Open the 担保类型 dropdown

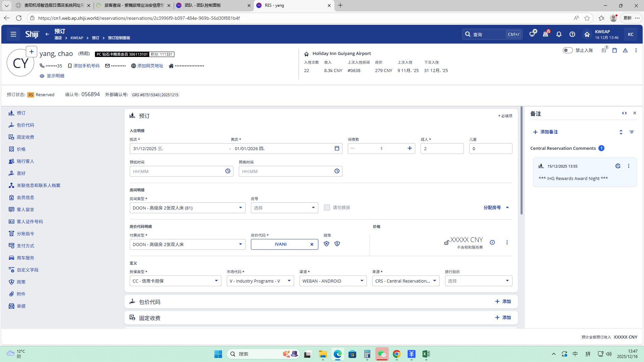pos(216,281)
